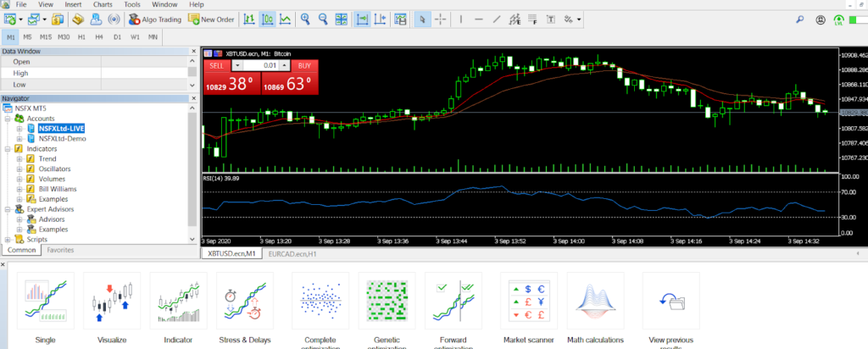Viewport: 868px width, 349px height.
Task: Draw a vertical line tool
Action: point(460,19)
